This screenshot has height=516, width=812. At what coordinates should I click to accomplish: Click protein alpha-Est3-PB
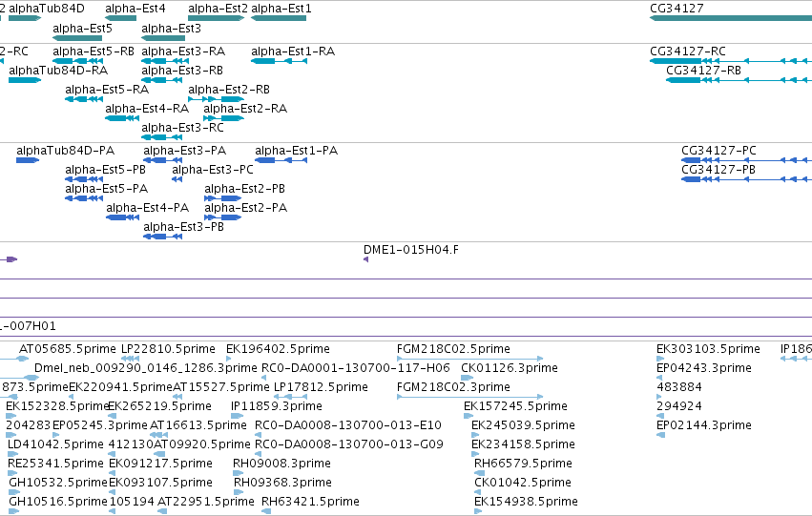[x=162, y=237]
